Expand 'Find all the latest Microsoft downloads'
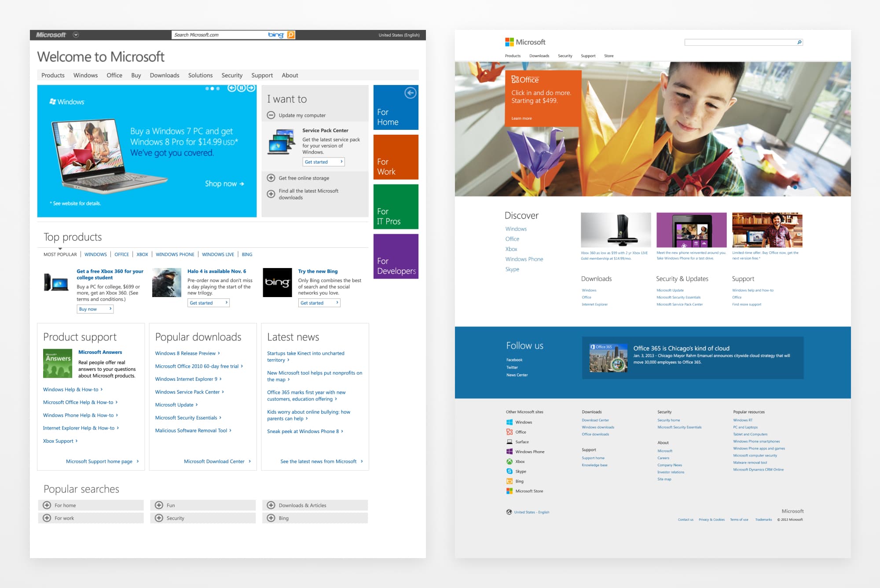The image size is (880, 588). [x=271, y=194]
